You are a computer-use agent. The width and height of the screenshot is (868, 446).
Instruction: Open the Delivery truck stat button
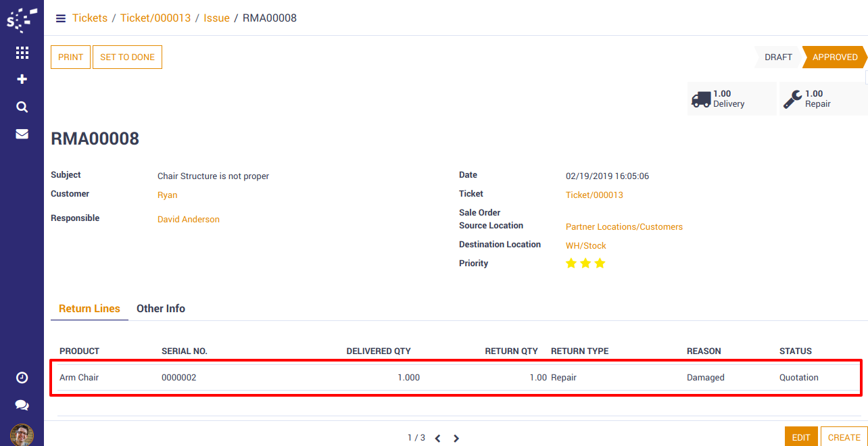(x=731, y=99)
